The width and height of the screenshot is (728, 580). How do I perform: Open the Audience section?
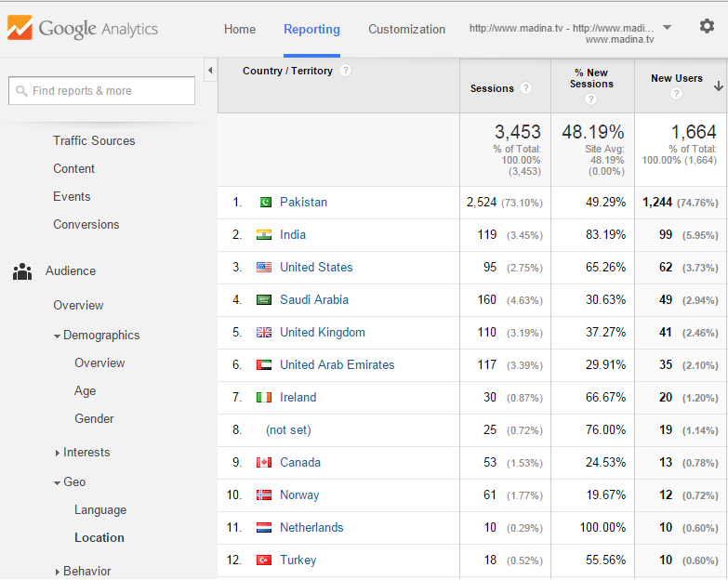click(71, 271)
